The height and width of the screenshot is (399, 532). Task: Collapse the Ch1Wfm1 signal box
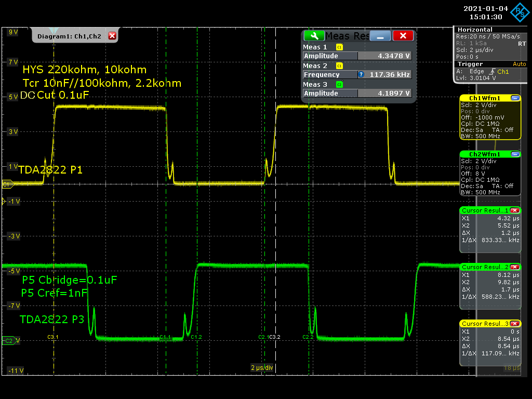coord(515,98)
